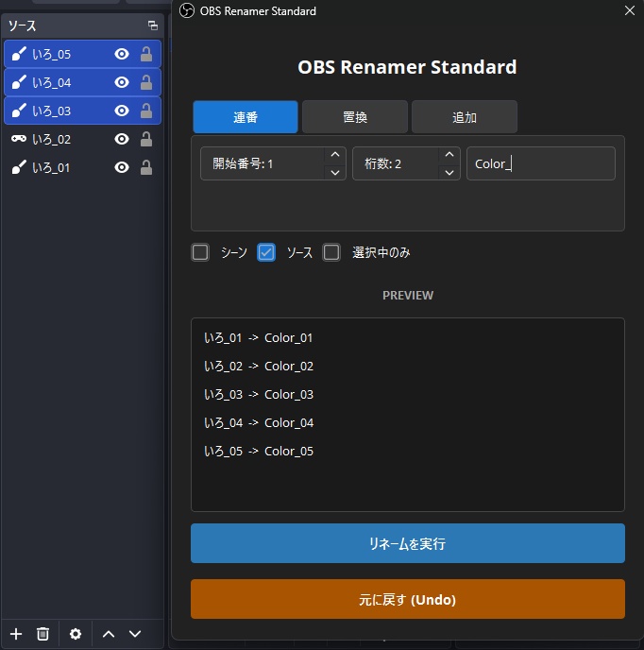Click preview line いろ_02 -> Color_02

coord(259,366)
